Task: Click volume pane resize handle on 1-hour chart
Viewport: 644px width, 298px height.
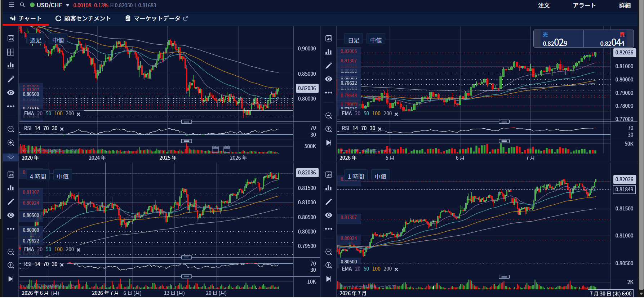Action: pos(504,277)
